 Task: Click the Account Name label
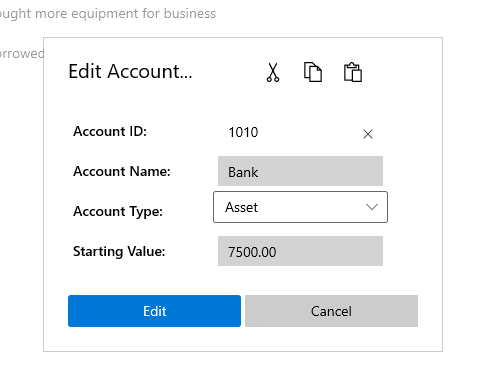pos(122,171)
